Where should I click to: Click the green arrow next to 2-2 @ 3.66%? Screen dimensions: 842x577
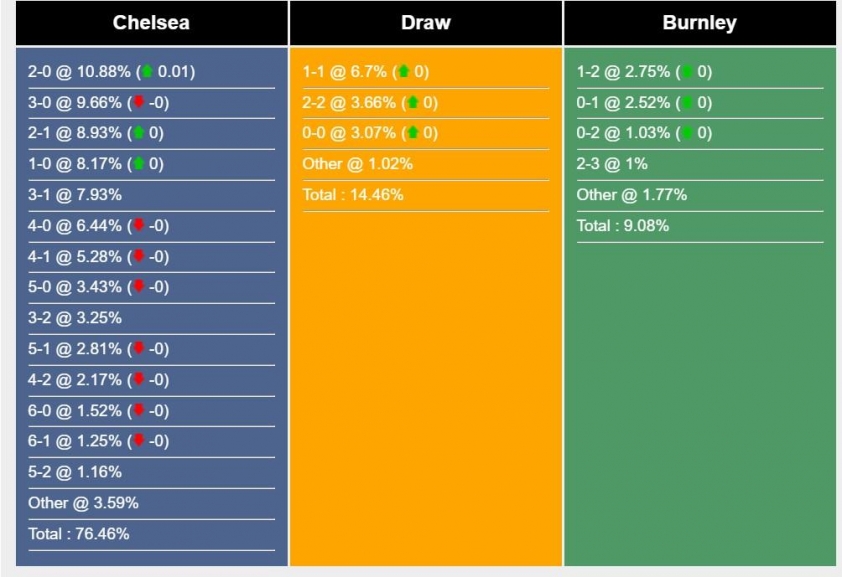413,103
